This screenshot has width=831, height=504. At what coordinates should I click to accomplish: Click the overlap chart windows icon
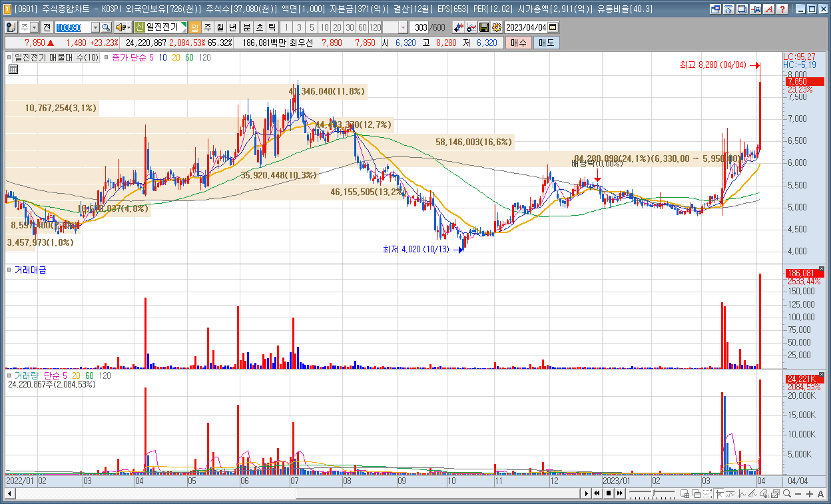[x=696, y=493]
